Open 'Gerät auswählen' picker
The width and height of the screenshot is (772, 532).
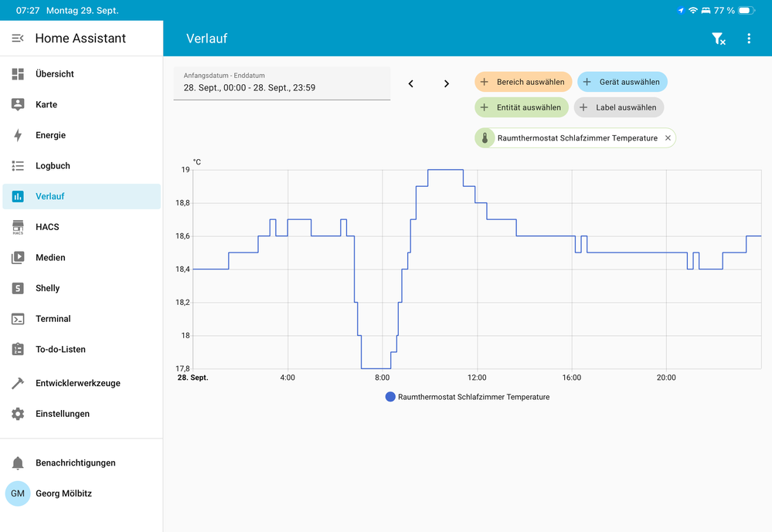(x=622, y=82)
